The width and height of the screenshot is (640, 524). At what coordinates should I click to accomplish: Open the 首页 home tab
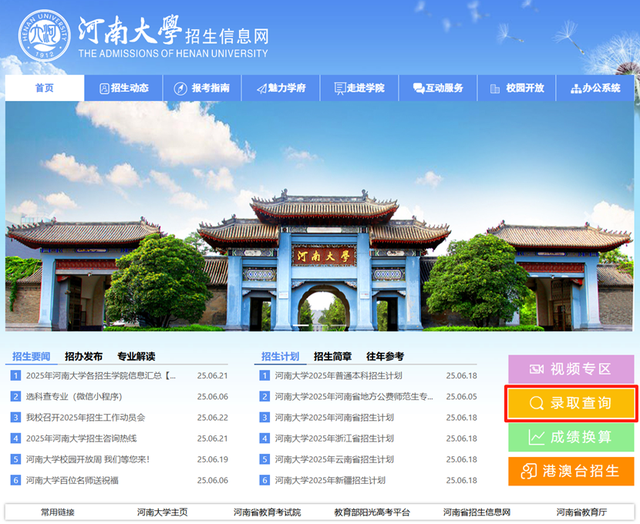pos(44,88)
